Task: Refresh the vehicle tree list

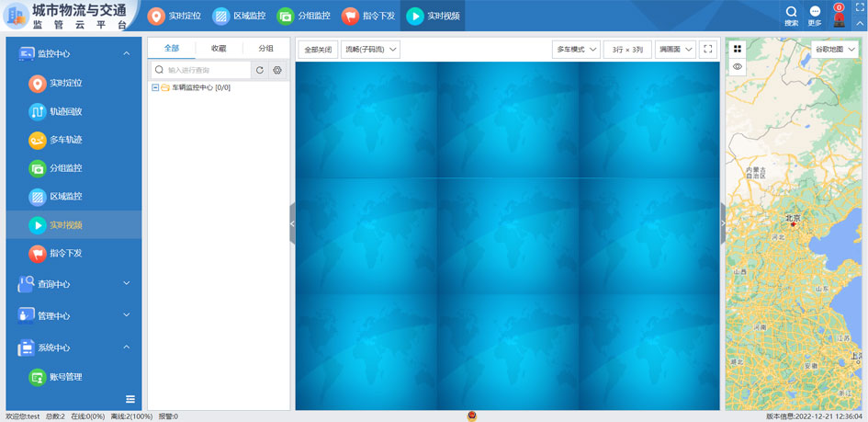Action: pos(260,70)
